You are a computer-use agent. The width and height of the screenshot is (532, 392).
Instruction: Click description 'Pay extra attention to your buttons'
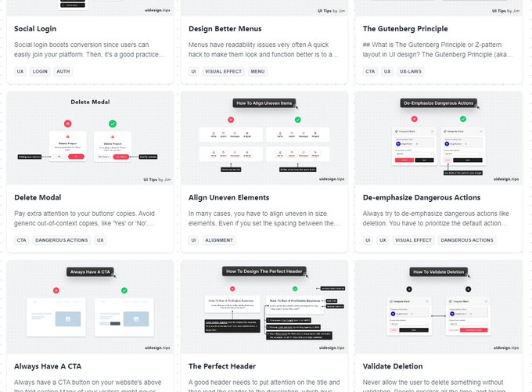[84, 218]
